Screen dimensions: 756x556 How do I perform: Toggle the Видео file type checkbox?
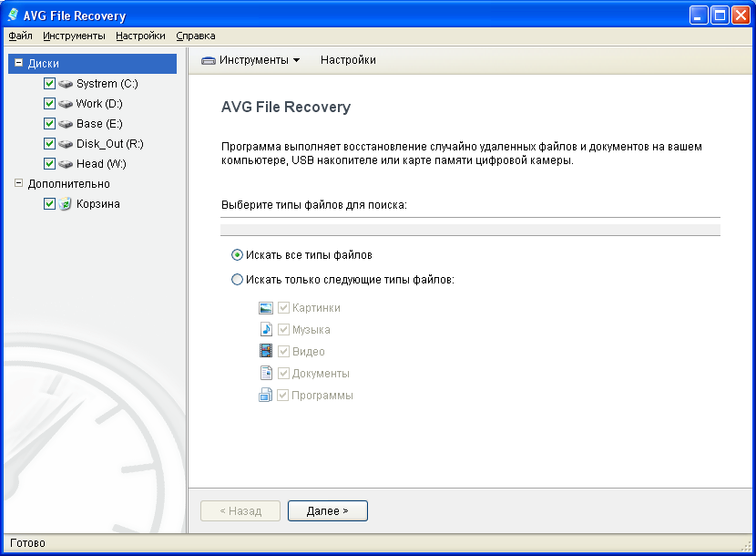pyautogui.click(x=283, y=351)
